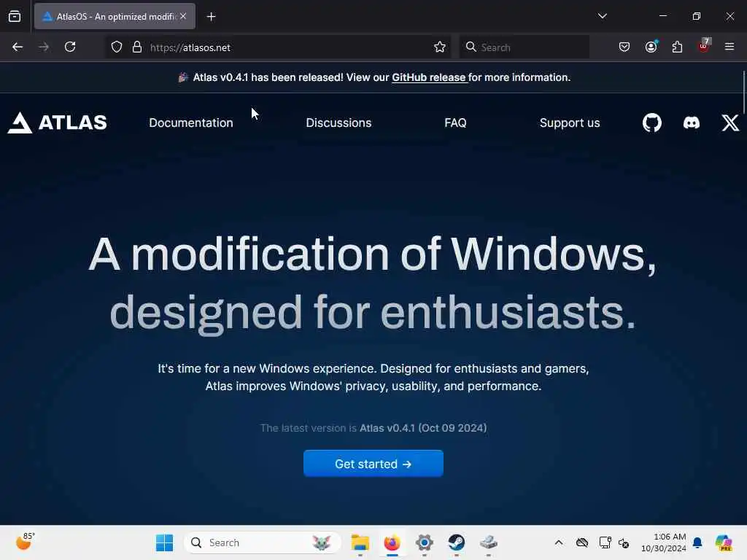The image size is (747, 560).
Task: Open the Atlas Discord server icon
Action: 692,122
